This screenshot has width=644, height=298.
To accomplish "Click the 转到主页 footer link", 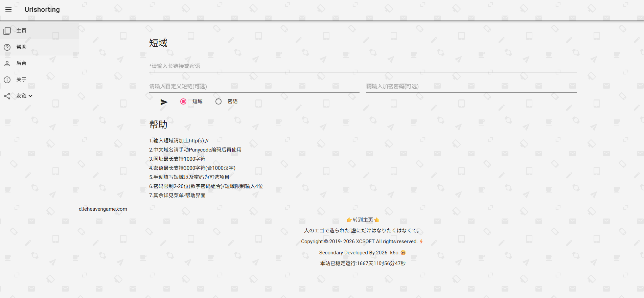I will click(x=363, y=220).
